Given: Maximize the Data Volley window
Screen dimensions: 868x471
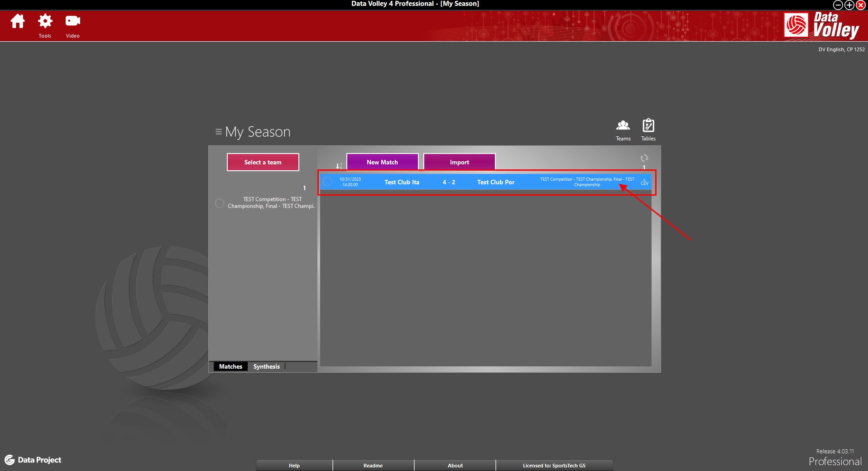Looking at the screenshot, I should click(x=849, y=5).
